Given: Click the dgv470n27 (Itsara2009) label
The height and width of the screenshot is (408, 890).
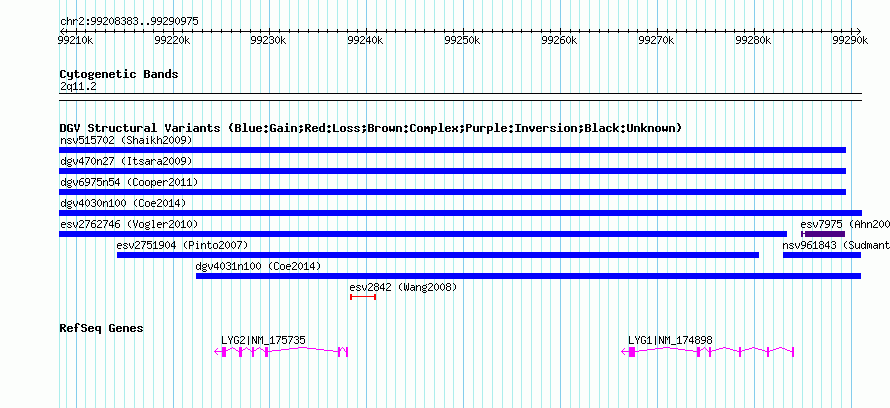Looking at the screenshot, I should 126,161.
